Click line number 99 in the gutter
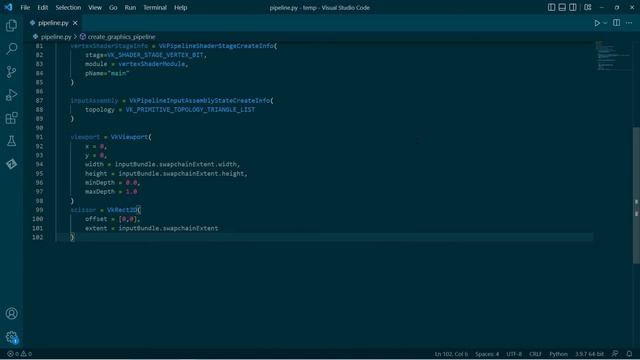Screen dimensions: 640x360 [39, 210]
